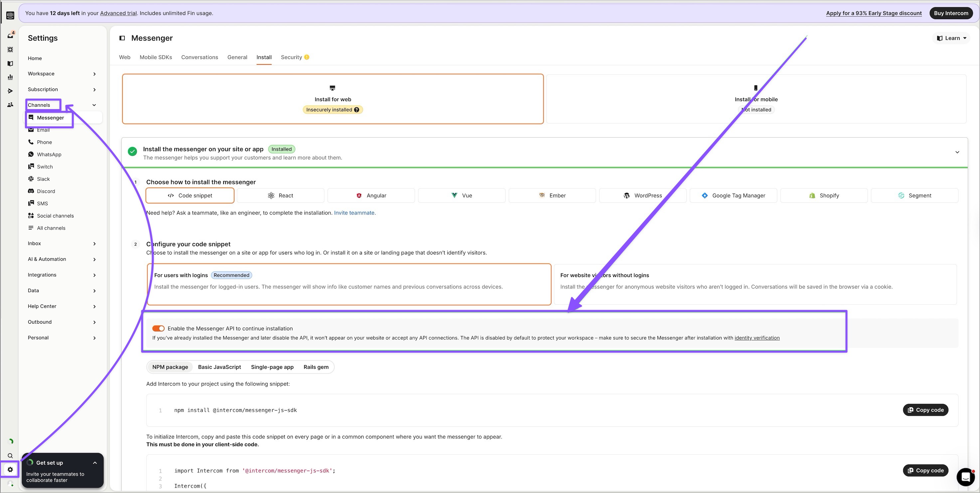The image size is (980, 493).
Task: Toggle the Enable Messenger API switch
Action: click(158, 329)
